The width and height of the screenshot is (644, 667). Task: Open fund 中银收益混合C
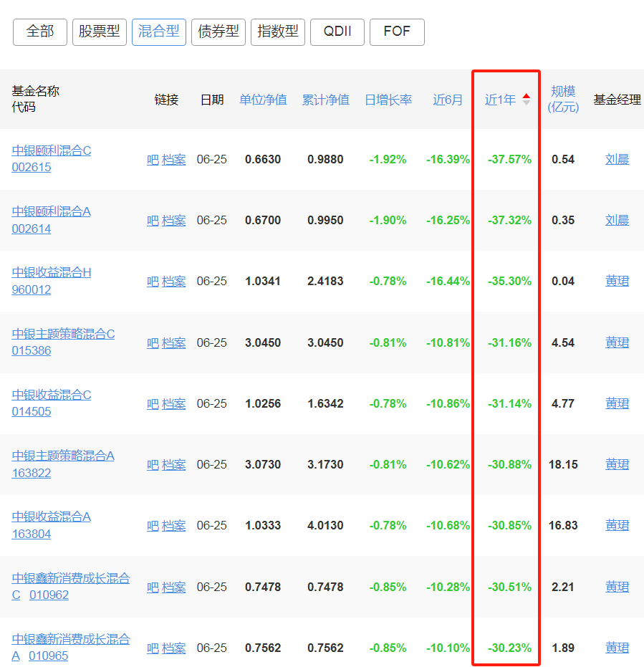tap(52, 395)
